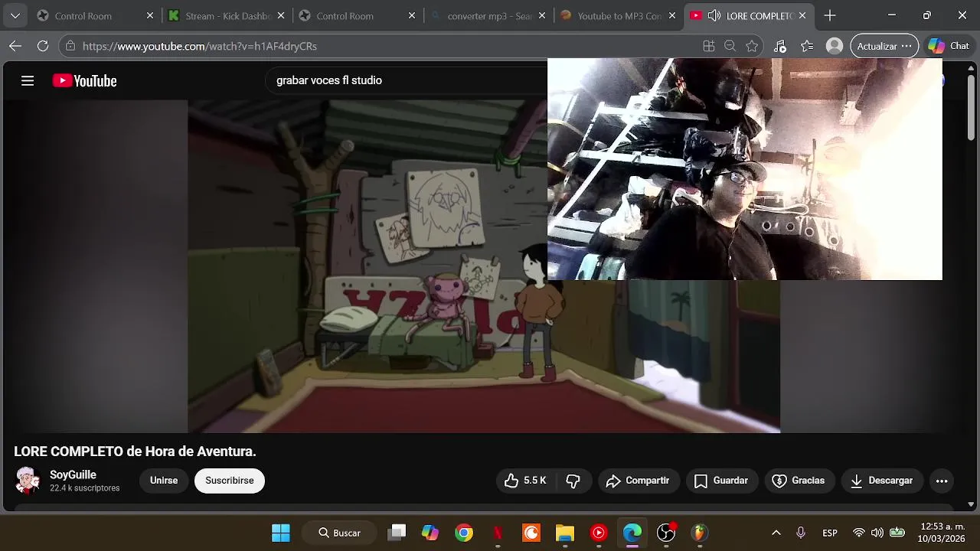Open the media control music icon in the toolbar
This screenshot has width=980, height=551.
click(779, 46)
